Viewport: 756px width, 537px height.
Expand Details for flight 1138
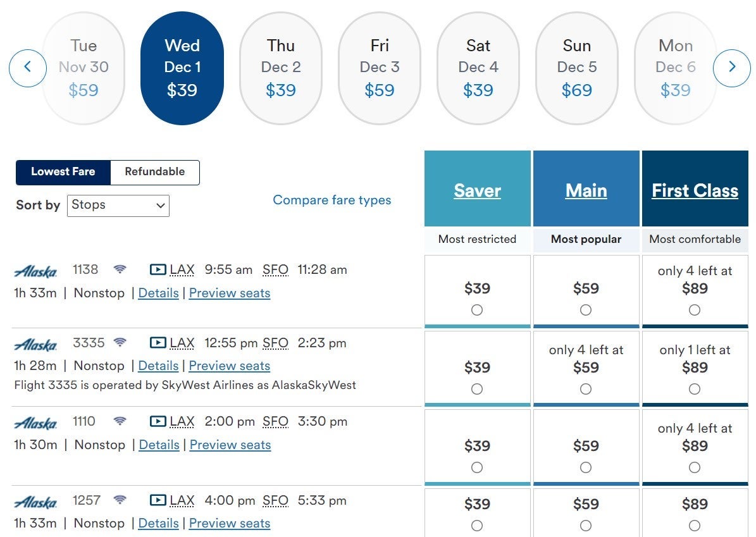[158, 293]
